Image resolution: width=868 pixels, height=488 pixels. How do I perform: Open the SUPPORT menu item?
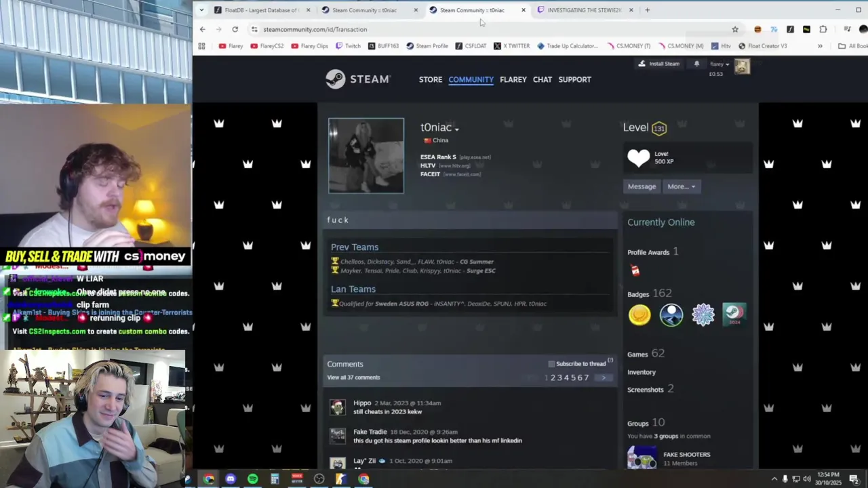click(574, 79)
